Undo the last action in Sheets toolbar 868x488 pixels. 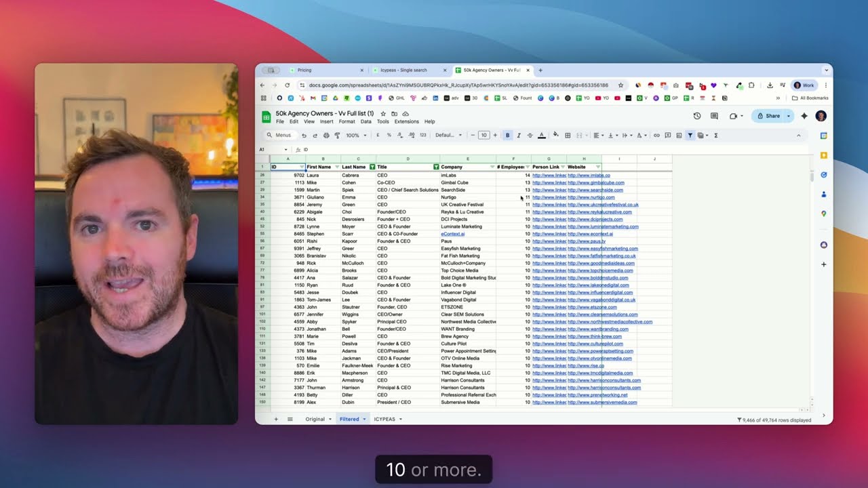(x=304, y=136)
